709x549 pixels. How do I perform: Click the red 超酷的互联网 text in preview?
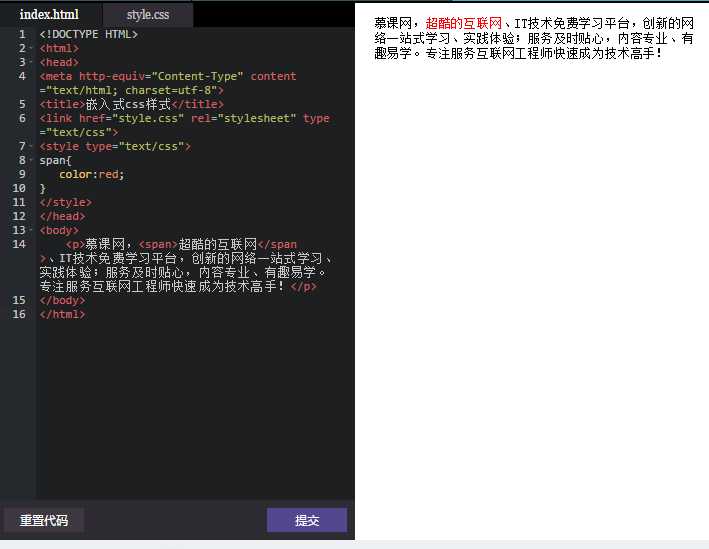point(464,23)
